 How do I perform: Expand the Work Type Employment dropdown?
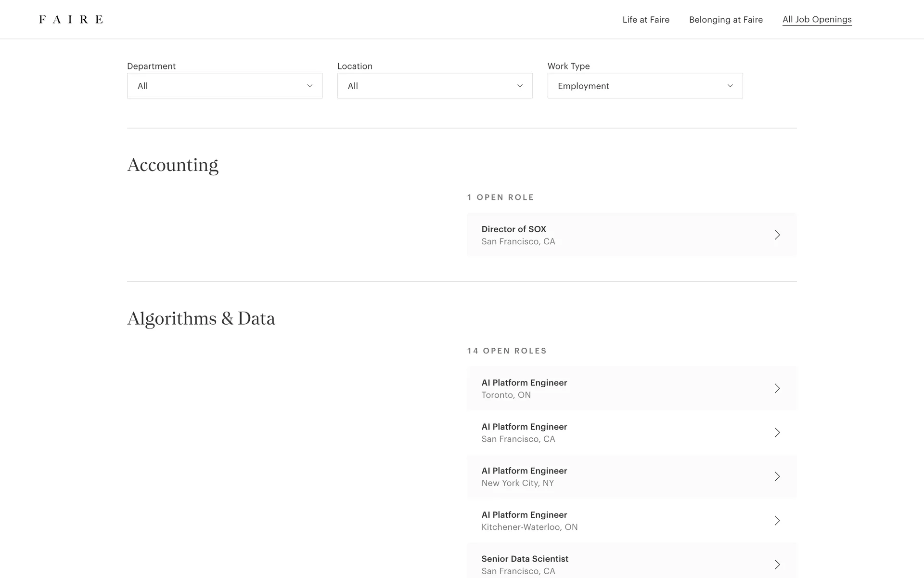click(644, 86)
